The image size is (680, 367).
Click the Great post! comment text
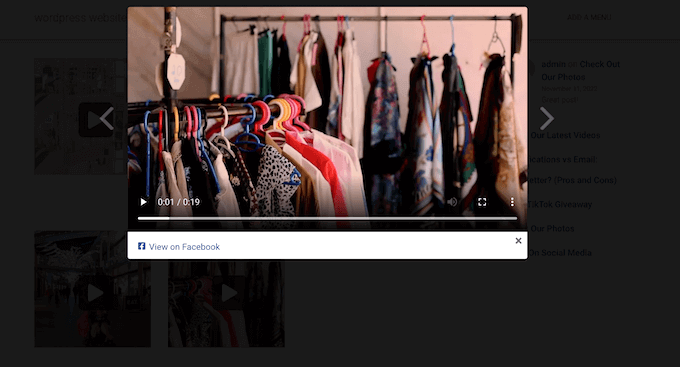(x=559, y=100)
